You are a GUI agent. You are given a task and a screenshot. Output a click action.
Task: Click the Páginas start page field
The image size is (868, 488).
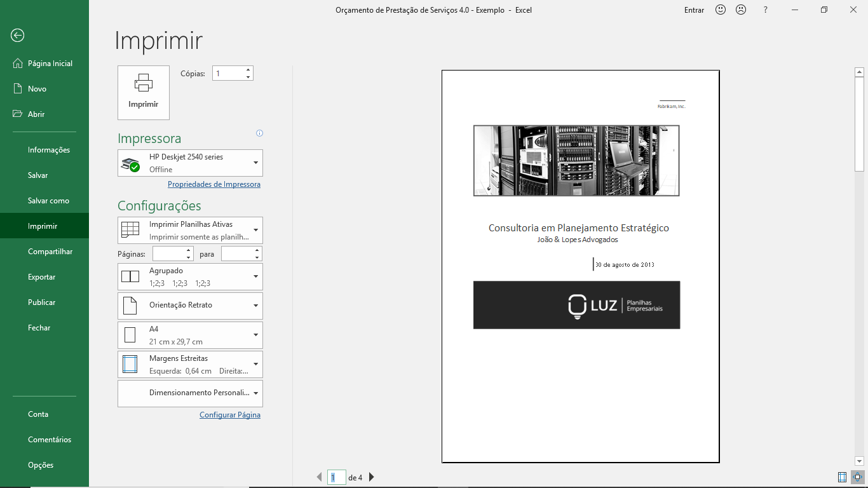click(169, 254)
